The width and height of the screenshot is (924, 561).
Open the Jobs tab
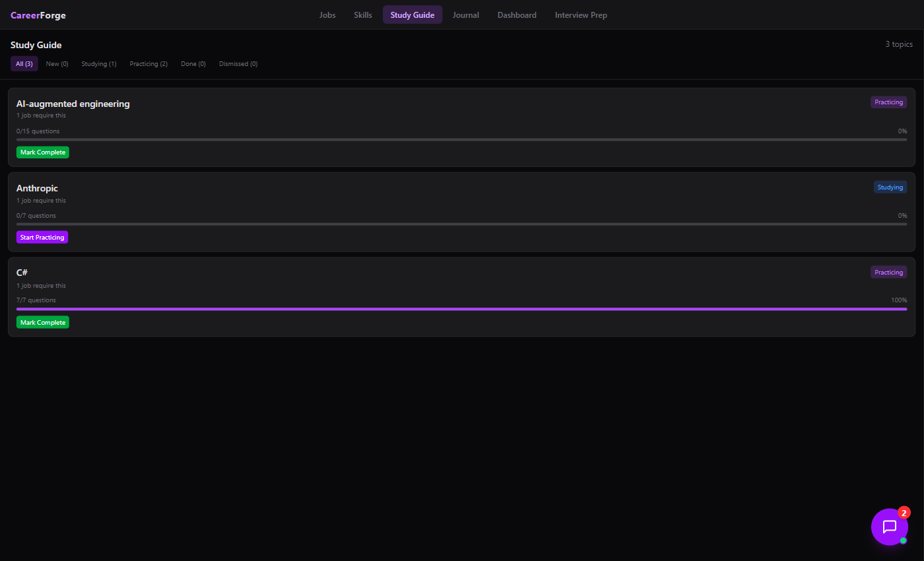click(327, 15)
